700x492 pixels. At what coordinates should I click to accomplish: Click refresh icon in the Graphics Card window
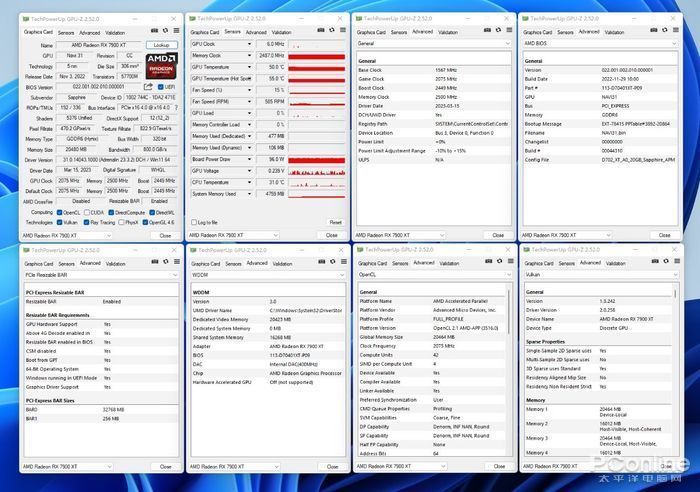point(165,31)
